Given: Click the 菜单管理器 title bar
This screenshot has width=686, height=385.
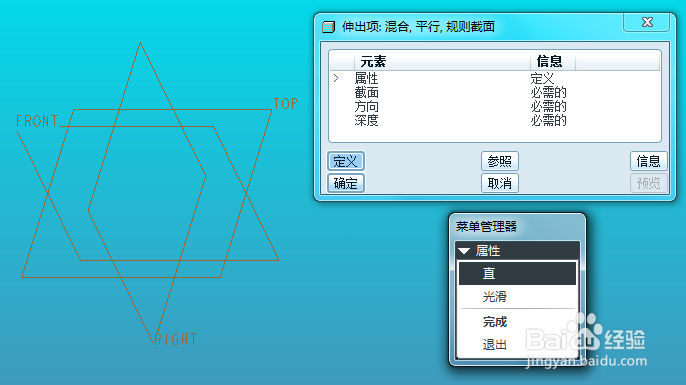Looking at the screenshot, I should tap(517, 227).
